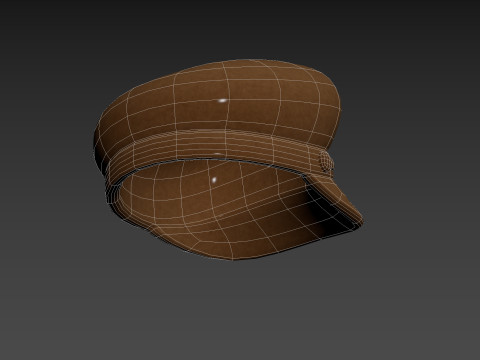
Task: Select the round button on the cap band
Action: [326, 161]
